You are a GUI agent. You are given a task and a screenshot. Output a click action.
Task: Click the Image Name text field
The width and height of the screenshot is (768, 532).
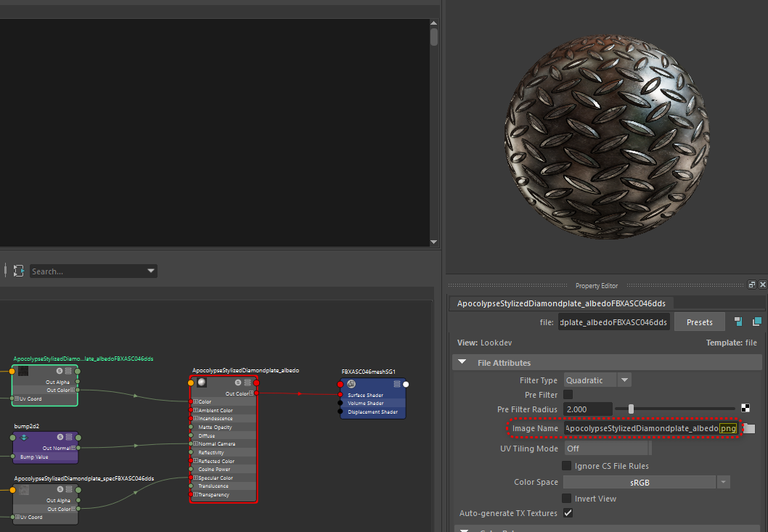point(642,429)
